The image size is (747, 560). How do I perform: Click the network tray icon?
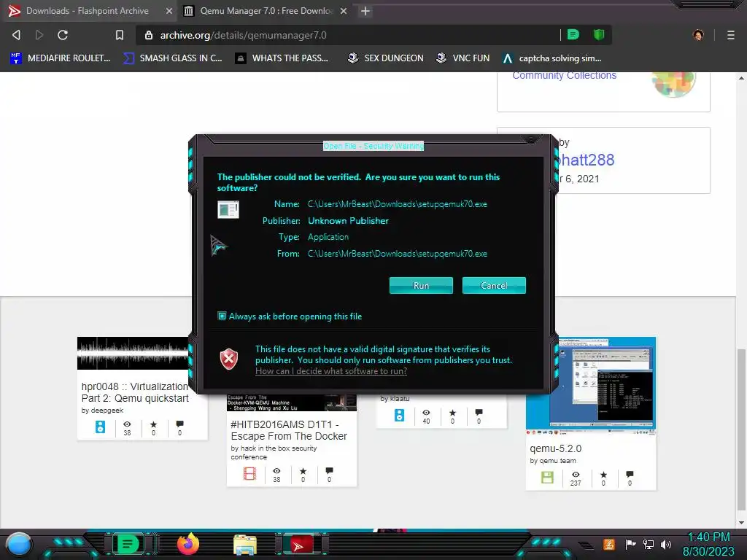point(648,544)
